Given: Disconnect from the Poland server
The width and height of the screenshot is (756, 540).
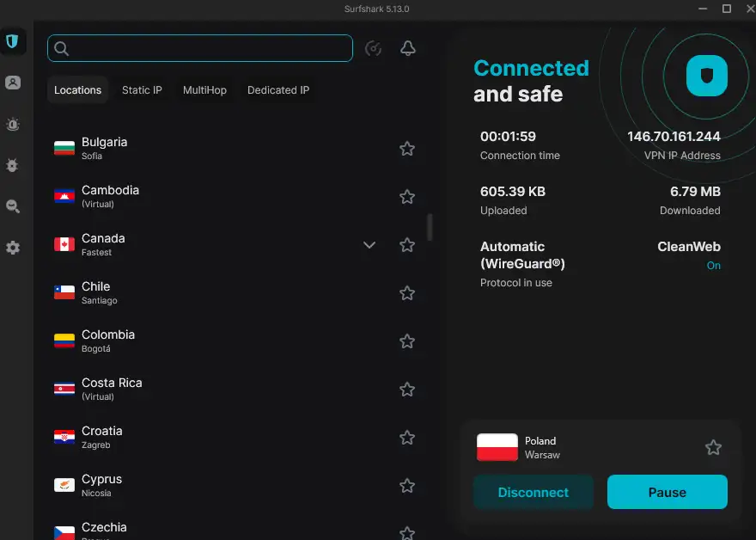Looking at the screenshot, I should (533, 492).
